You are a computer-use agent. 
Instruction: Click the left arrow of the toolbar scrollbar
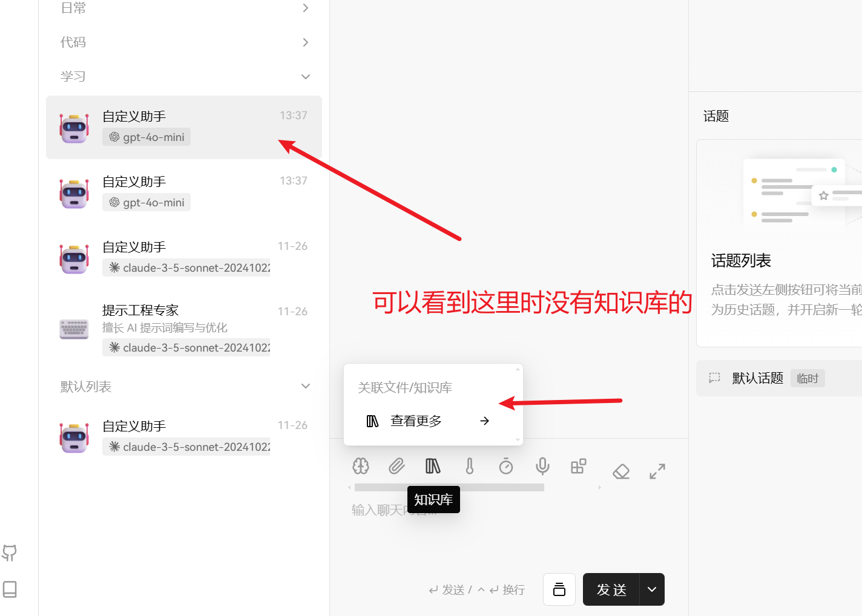point(349,488)
